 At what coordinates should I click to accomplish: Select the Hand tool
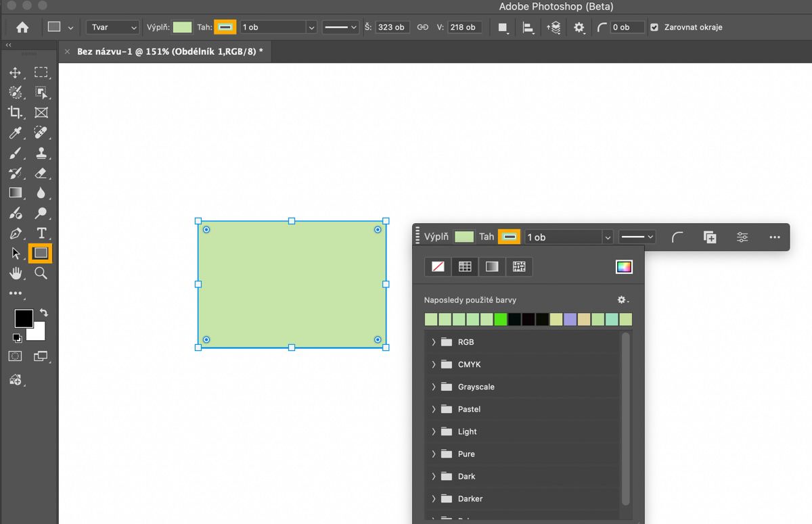[15, 273]
